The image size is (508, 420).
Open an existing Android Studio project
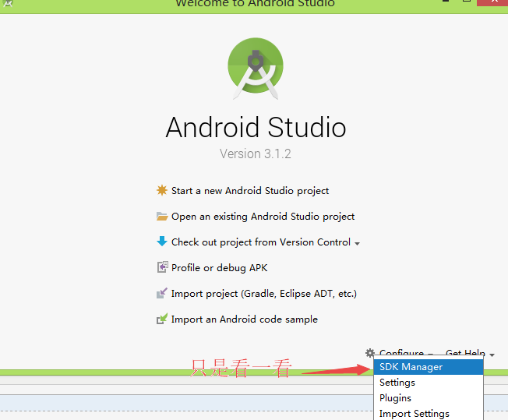263,217
